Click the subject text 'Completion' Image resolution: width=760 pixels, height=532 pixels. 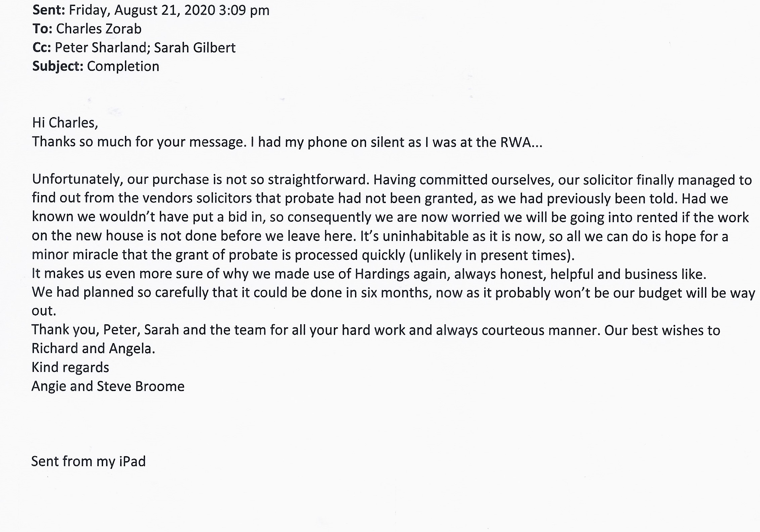tap(123, 66)
